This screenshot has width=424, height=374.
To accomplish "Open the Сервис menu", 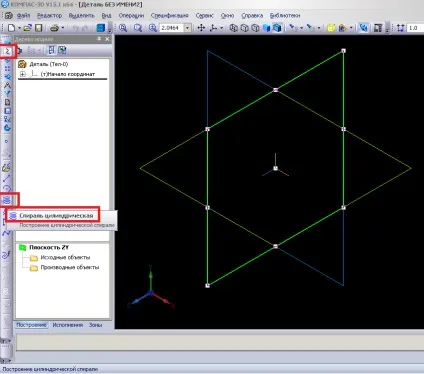I will [x=204, y=15].
